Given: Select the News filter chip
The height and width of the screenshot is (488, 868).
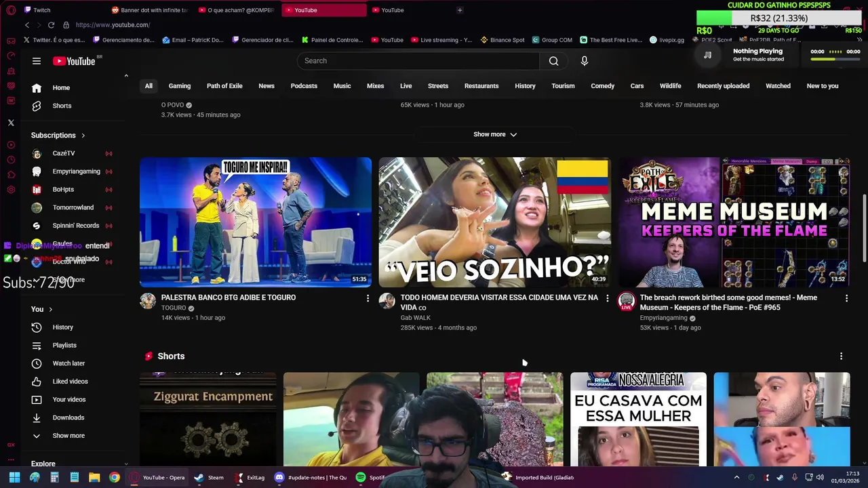Looking at the screenshot, I should [267, 86].
